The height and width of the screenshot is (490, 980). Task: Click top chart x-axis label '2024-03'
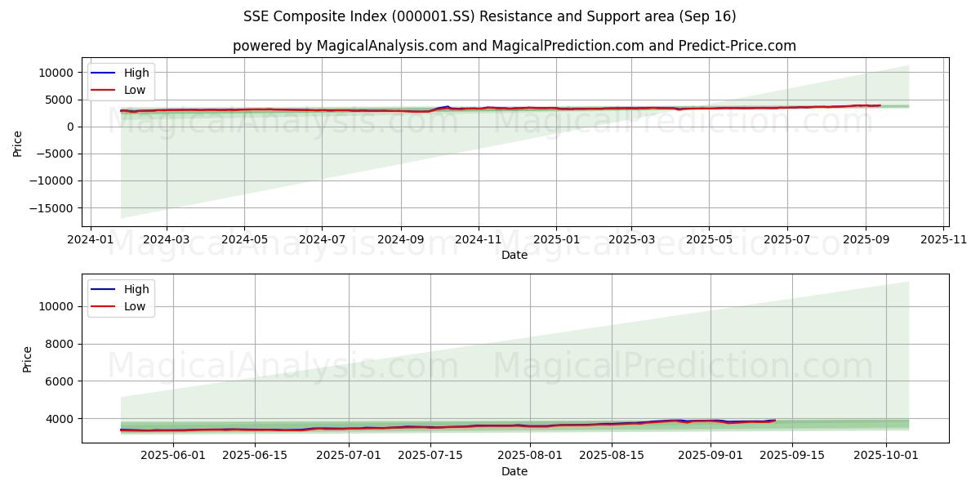coord(167,241)
